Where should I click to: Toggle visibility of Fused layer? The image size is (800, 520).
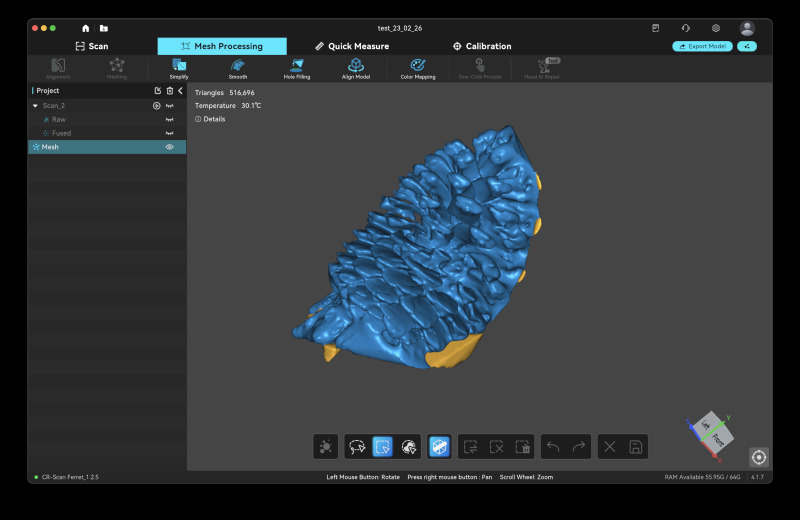pyautogui.click(x=169, y=133)
